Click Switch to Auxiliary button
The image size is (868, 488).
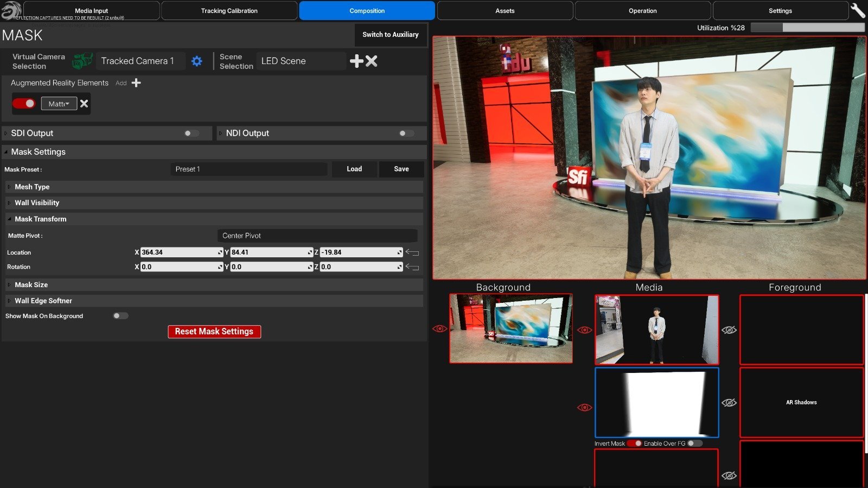pyautogui.click(x=391, y=35)
